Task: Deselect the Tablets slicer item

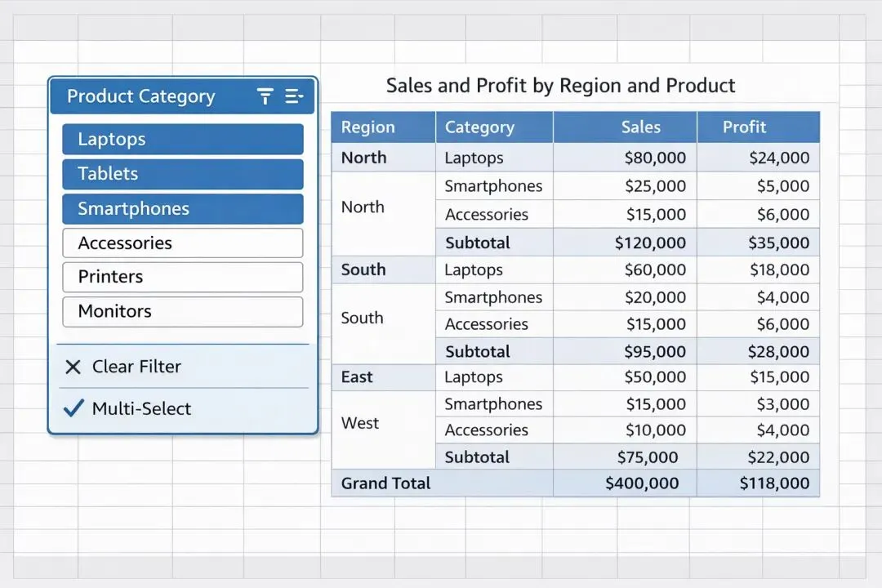Action: (x=183, y=174)
